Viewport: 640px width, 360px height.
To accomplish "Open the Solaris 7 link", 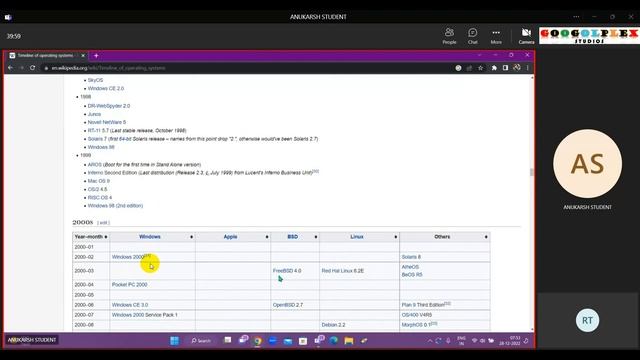I will tap(97, 139).
